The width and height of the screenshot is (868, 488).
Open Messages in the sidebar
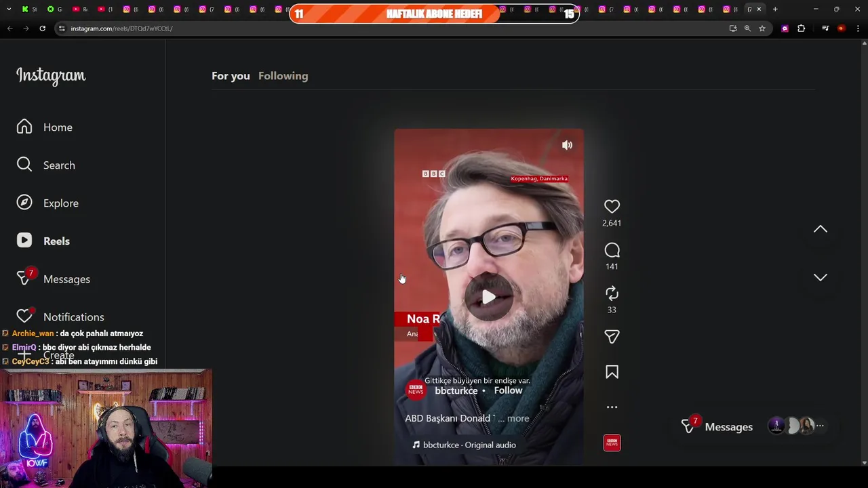click(54, 279)
